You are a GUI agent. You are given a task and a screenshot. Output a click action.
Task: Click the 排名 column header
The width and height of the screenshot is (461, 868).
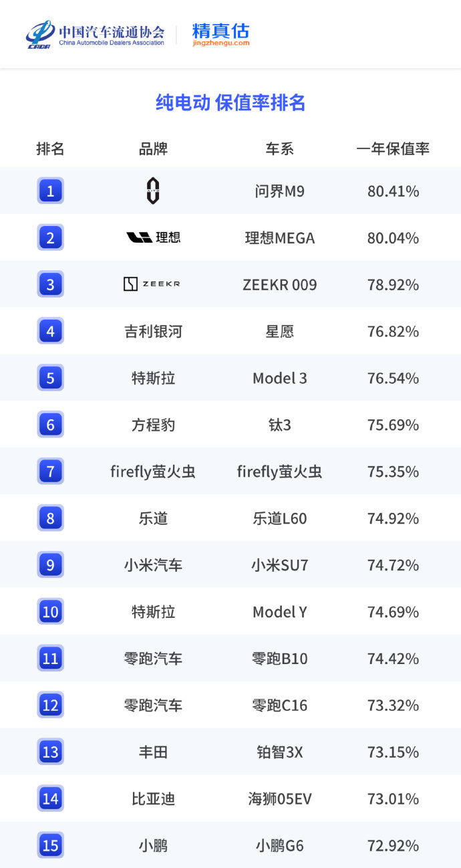pyautogui.click(x=50, y=149)
